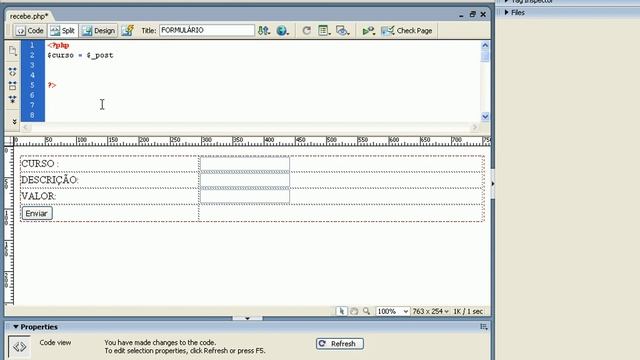Click the opening <?php tag
The width and height of the screenshot is (640, 360).
coord(58,45)
